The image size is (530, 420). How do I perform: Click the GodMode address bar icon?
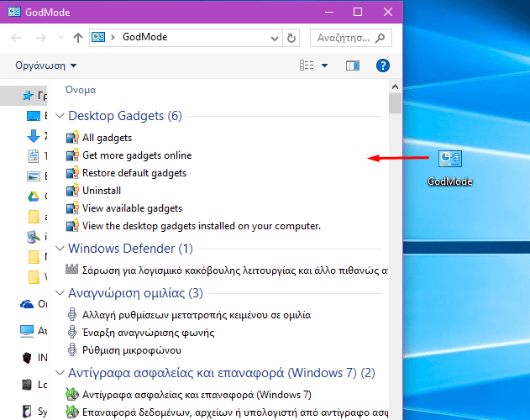98,37
